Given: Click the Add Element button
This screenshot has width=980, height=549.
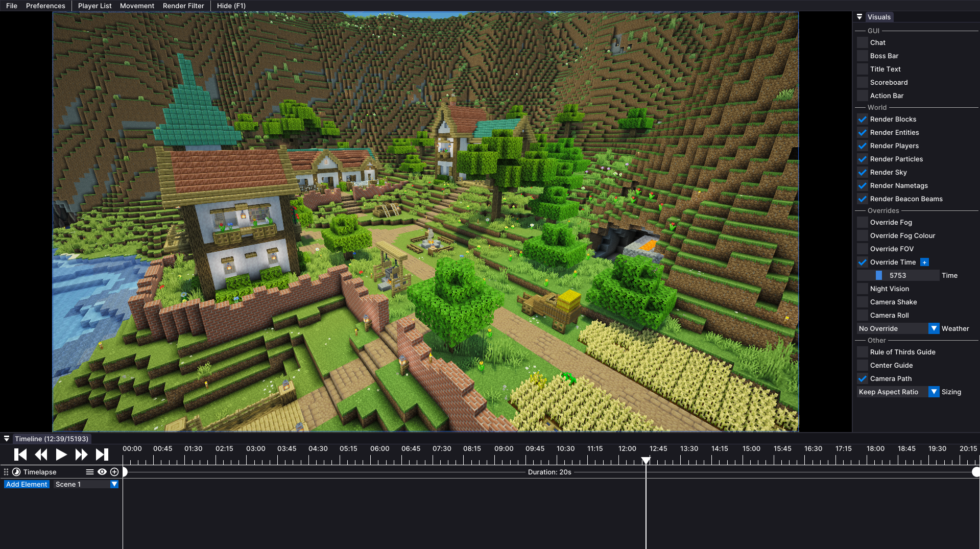Looking at the screenshot, I should (27, 484).
